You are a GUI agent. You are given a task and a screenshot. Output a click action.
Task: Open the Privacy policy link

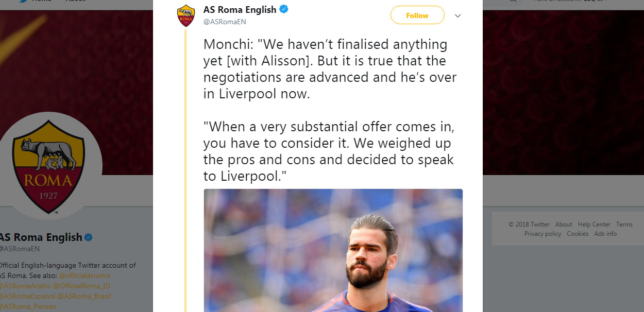coord(543,233)
